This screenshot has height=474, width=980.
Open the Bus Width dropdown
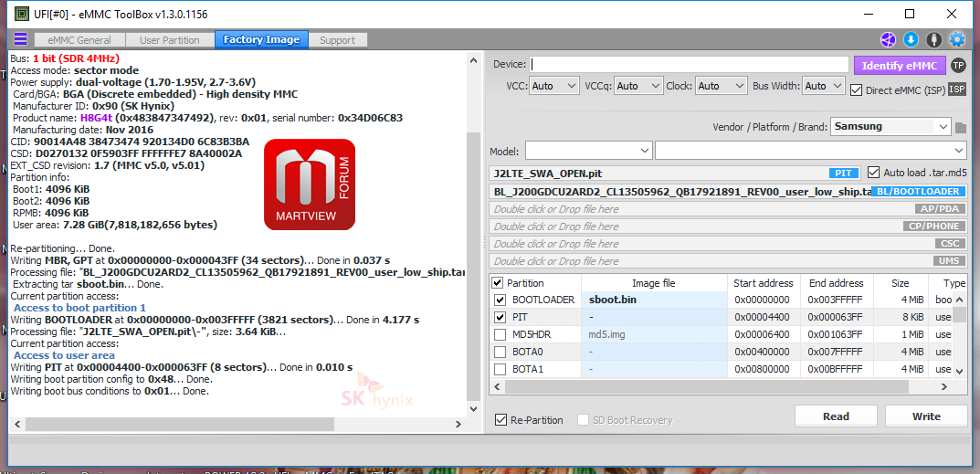click(x=824, y=86)
